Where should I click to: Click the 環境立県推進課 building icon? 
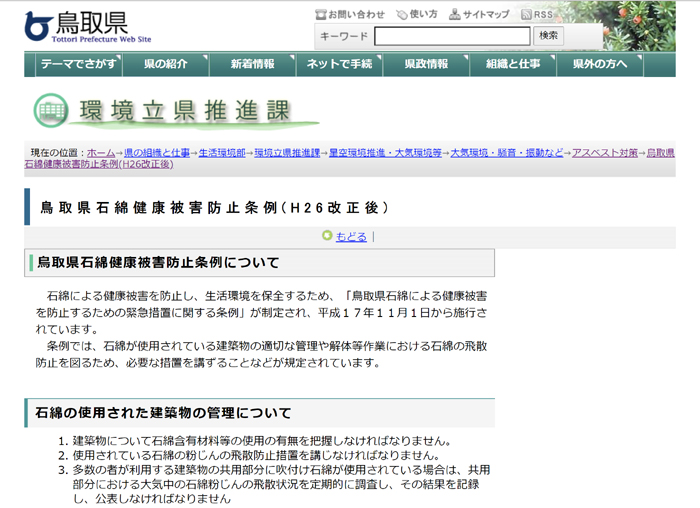(51, 110)
